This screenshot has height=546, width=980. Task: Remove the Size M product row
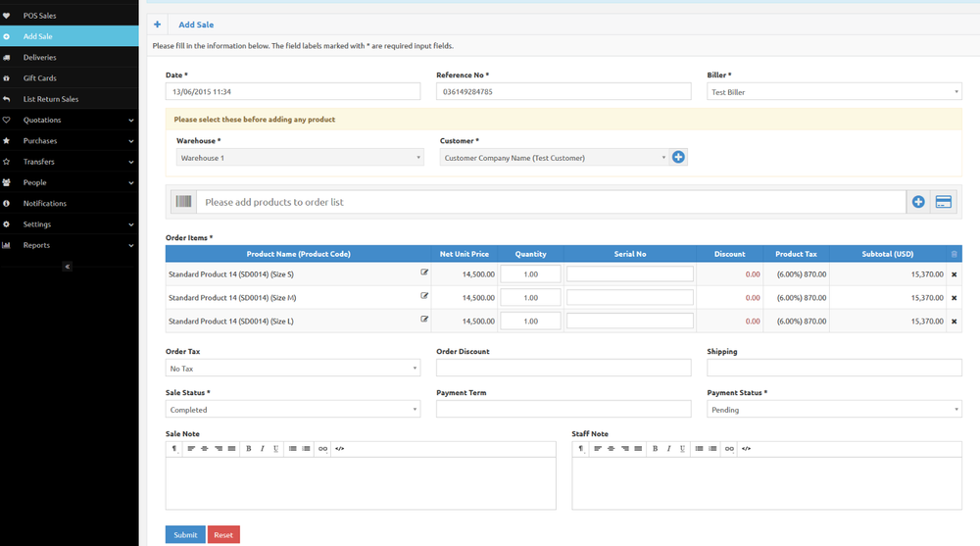point(954,298)
